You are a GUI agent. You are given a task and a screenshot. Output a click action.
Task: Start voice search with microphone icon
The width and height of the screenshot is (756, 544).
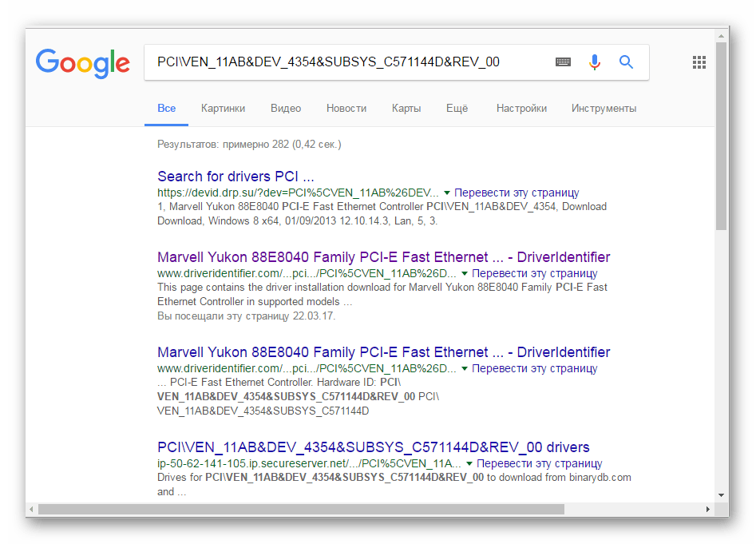tap(594, 62)
